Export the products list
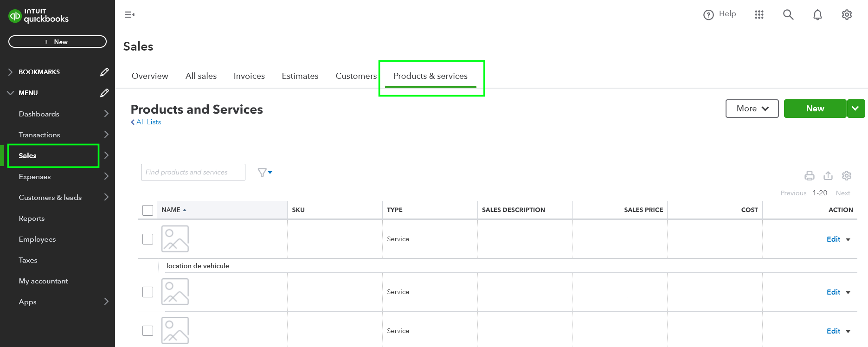868x347 pixels. coord(828,176)
